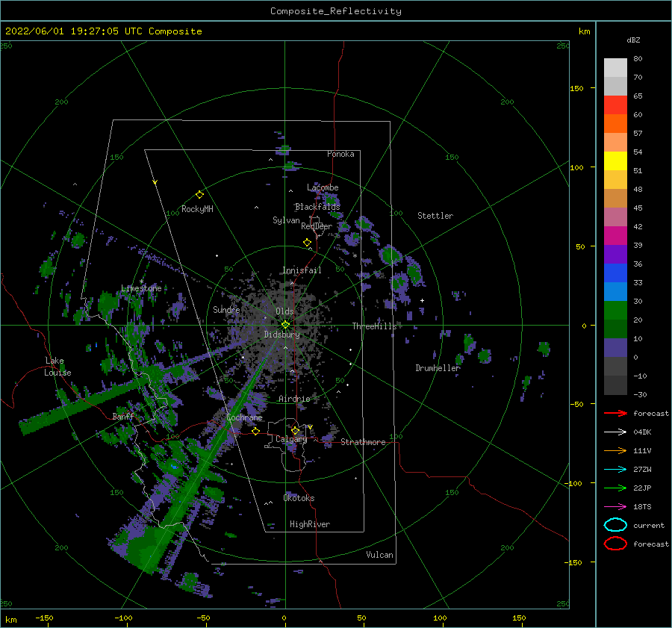Click the red forecast arrow in legend
Screen dimensions: 672x628
[x=615, y=413]
